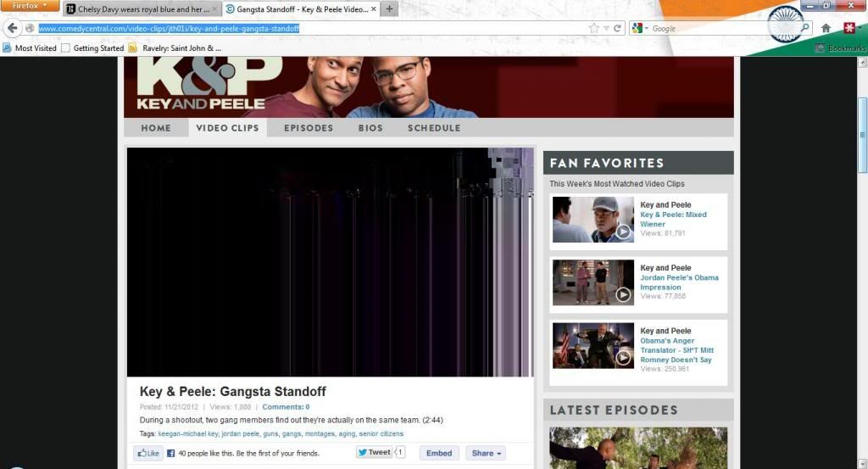This screenshot has height=469, width=868.
Task: Close the Gangsta Standoff tab
Action: pyautogui.click(x=374, y=8)
